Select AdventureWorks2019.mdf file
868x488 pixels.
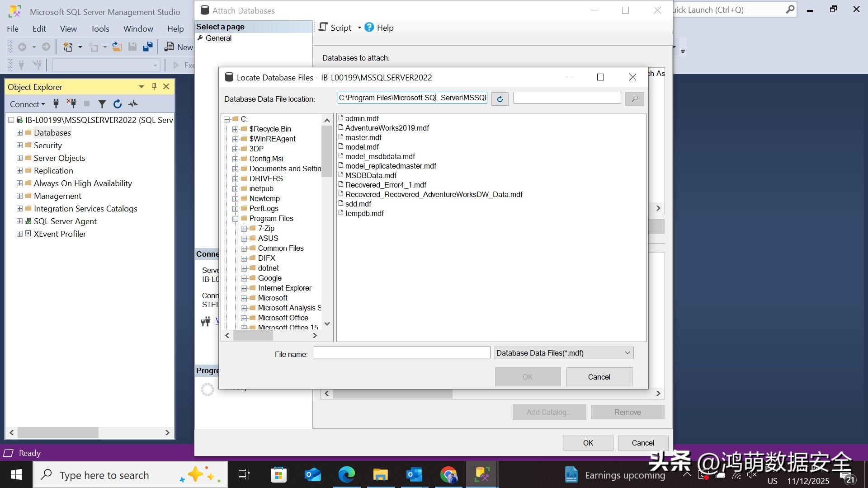pyautogui.click(x=387, y=128)
